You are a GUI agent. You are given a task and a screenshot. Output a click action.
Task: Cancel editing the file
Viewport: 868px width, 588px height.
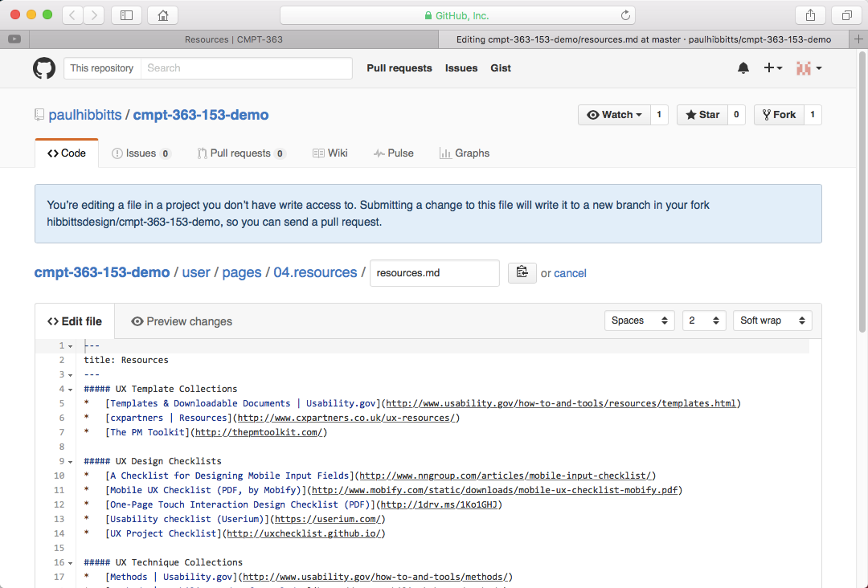(x=570, y=273)
